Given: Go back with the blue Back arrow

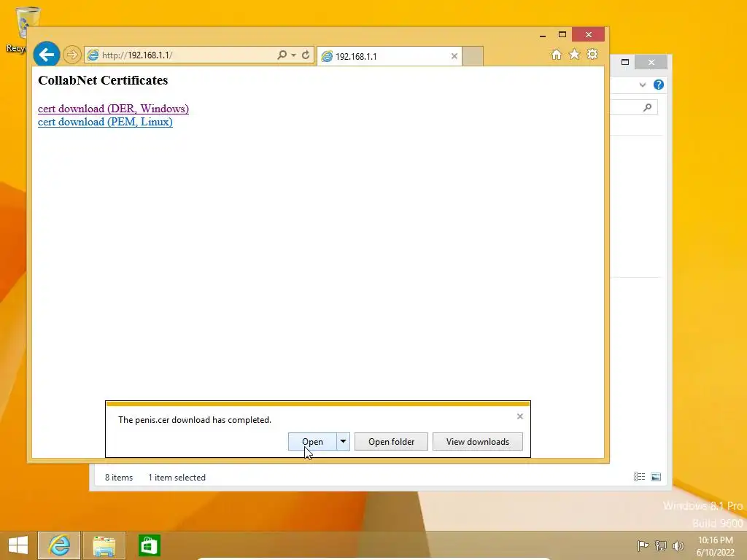Looking at the screenshot, I should (x=47, y=55).
